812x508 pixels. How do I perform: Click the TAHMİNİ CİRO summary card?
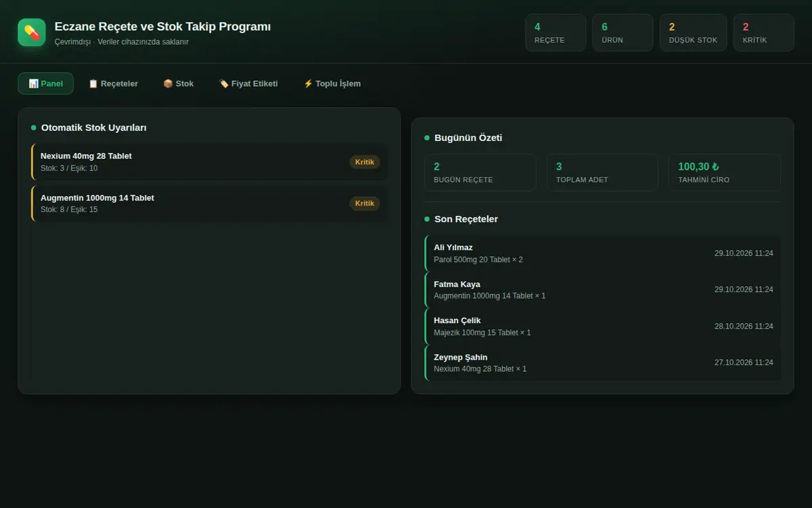click(725, 173)
